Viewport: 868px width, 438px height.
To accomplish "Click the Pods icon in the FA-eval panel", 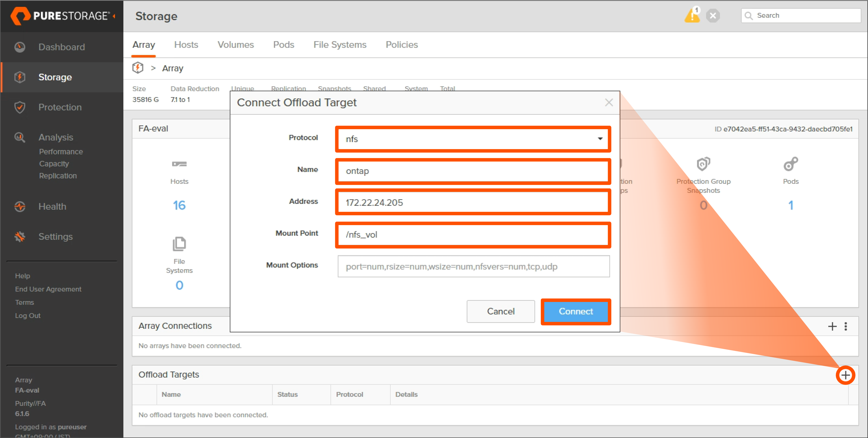I will tap(791, 164).
